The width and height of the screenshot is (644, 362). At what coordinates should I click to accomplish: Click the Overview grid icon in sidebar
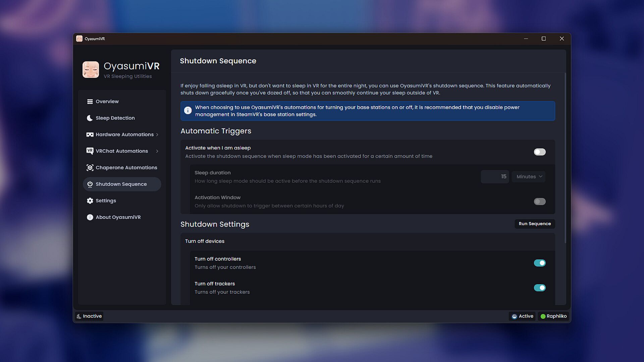(x=90, y=101)
